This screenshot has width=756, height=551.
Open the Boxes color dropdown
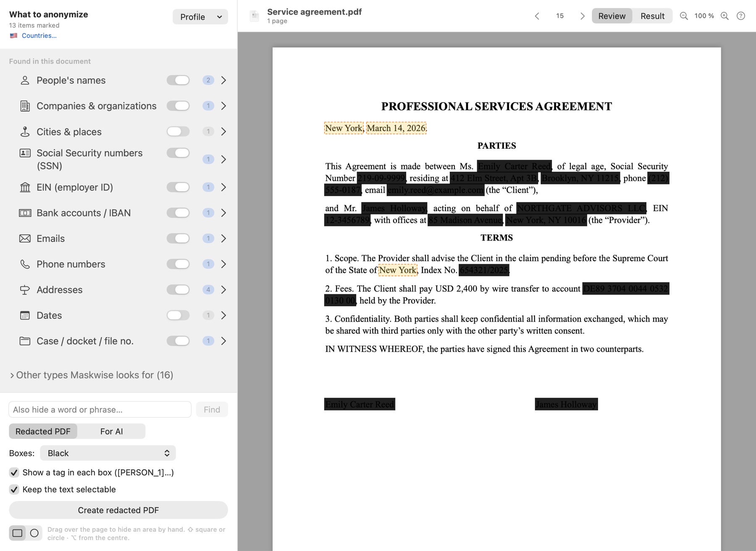(108, 453)
